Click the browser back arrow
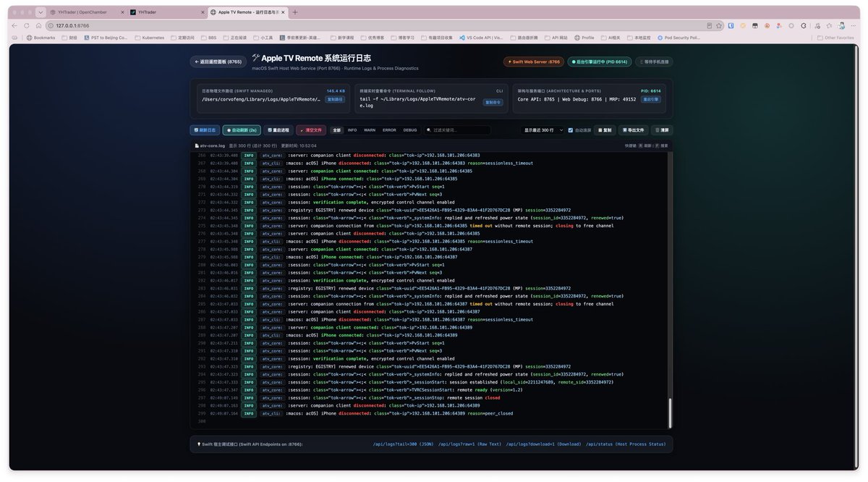The width and height of the screenshot is (868, 482). 16,25
